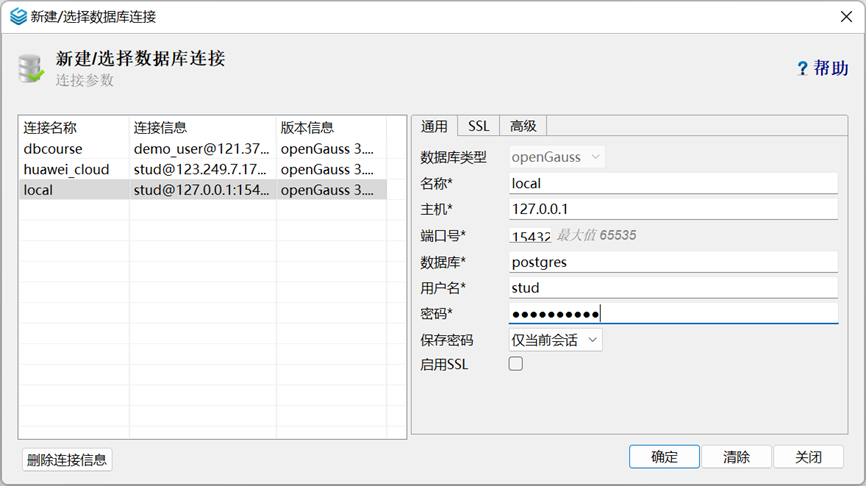Switch to the 通用 tab

(434, 126)
